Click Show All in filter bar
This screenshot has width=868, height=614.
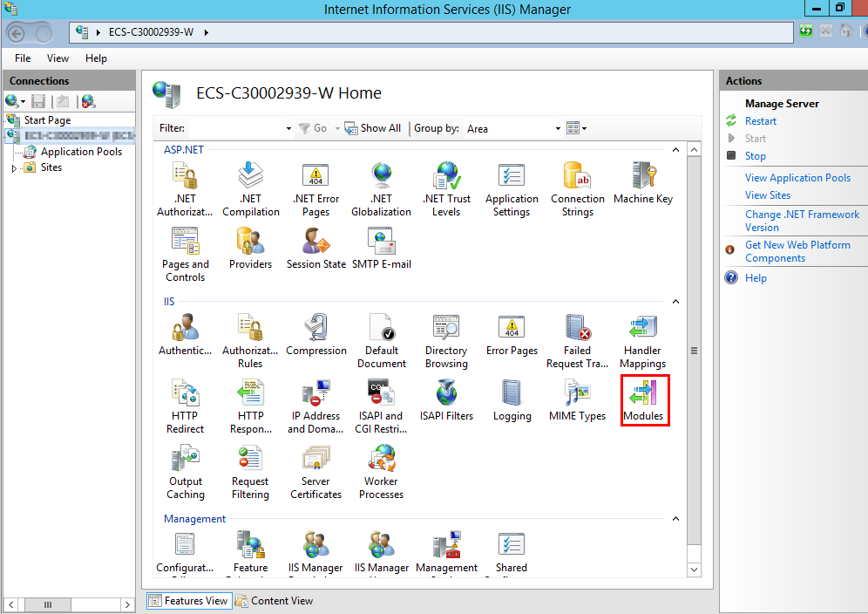pyautogui.click(x=372, y=128)
